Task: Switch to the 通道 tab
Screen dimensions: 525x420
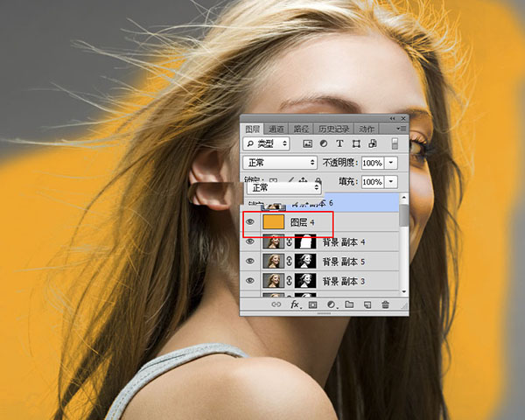Action: pos(276,128)
